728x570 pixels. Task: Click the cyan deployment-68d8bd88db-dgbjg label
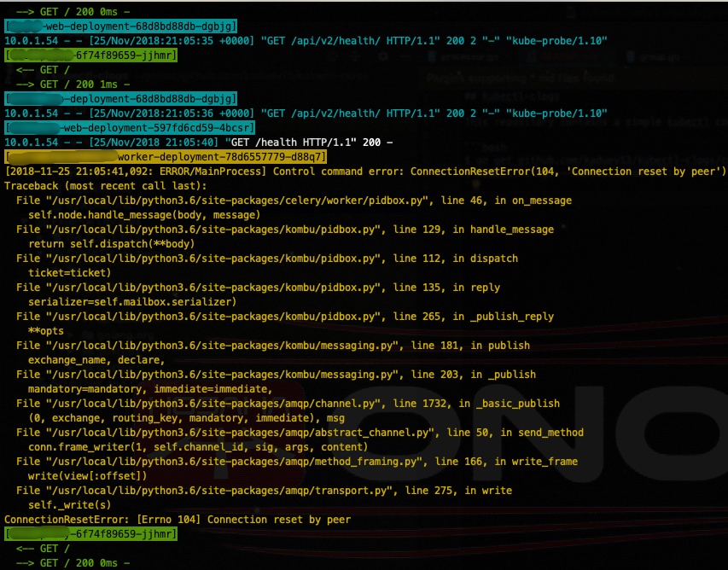120,98
